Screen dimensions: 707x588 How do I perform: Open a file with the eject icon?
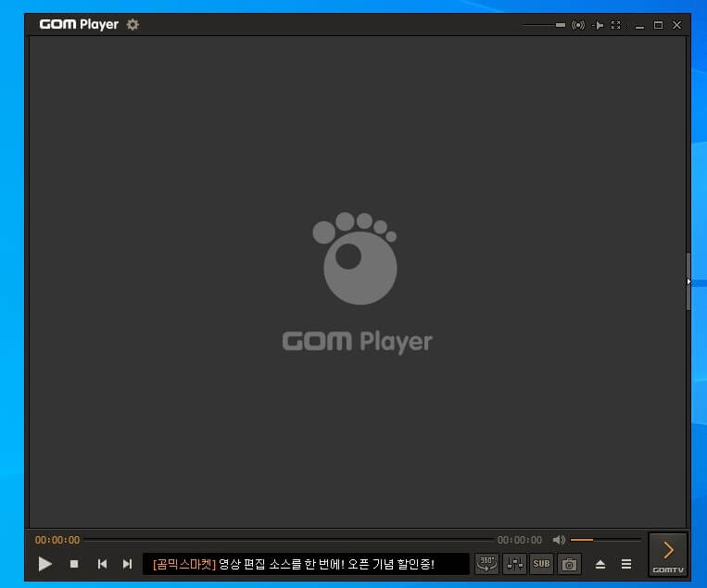coord(600,564)
